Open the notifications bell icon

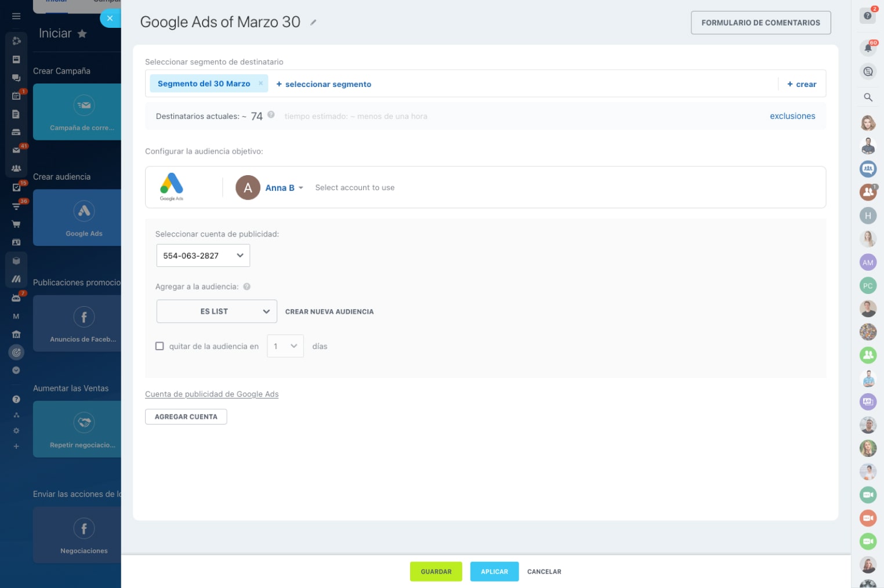[868, 48]
